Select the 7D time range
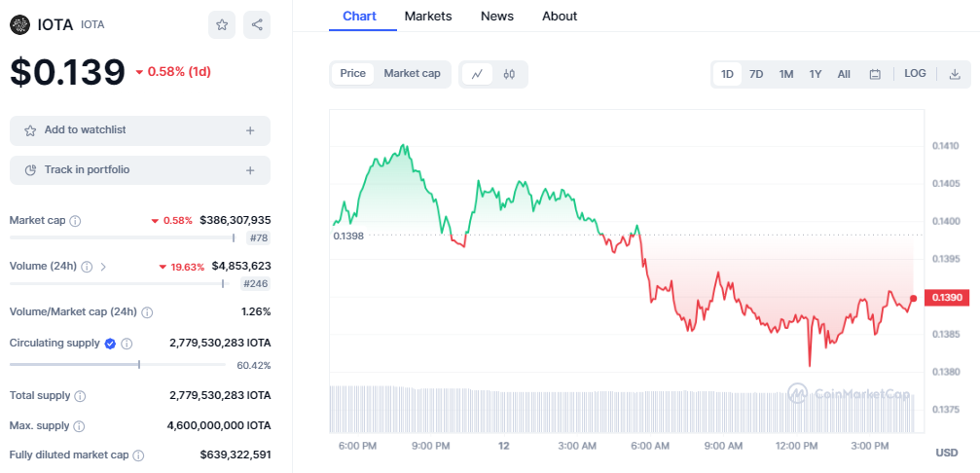Screen dimensions: 980x473 click(x=756, y=74)
